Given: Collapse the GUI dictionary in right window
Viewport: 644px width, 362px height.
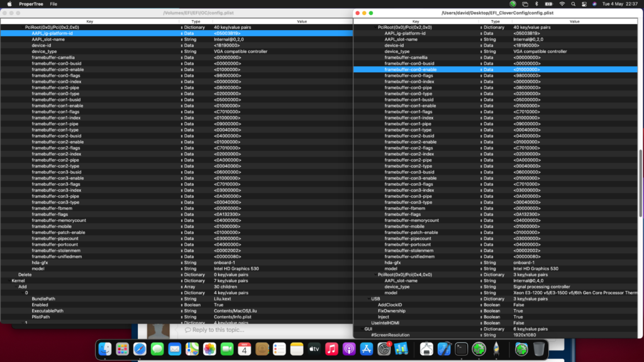Looking at the screenshot, I should (362, 329).
